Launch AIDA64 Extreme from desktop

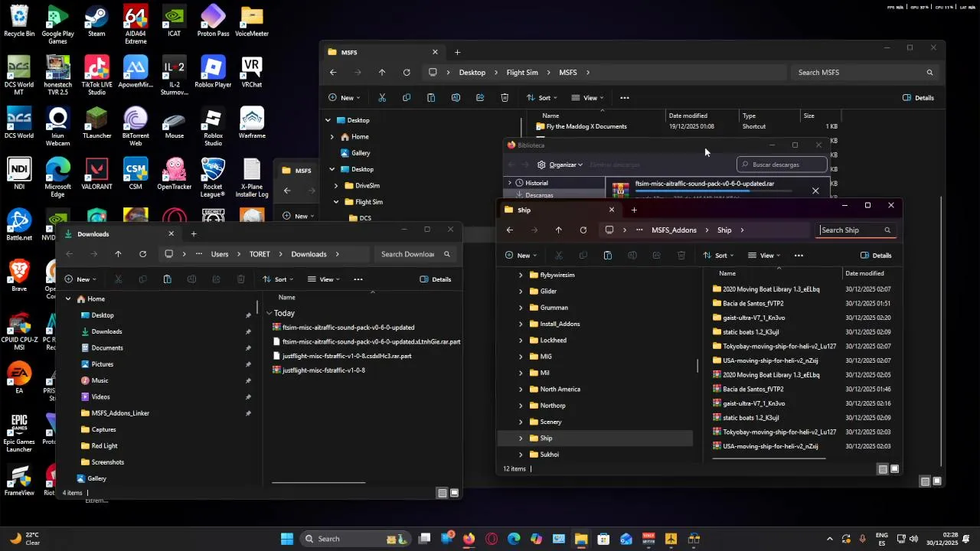(x=136, y=24)
